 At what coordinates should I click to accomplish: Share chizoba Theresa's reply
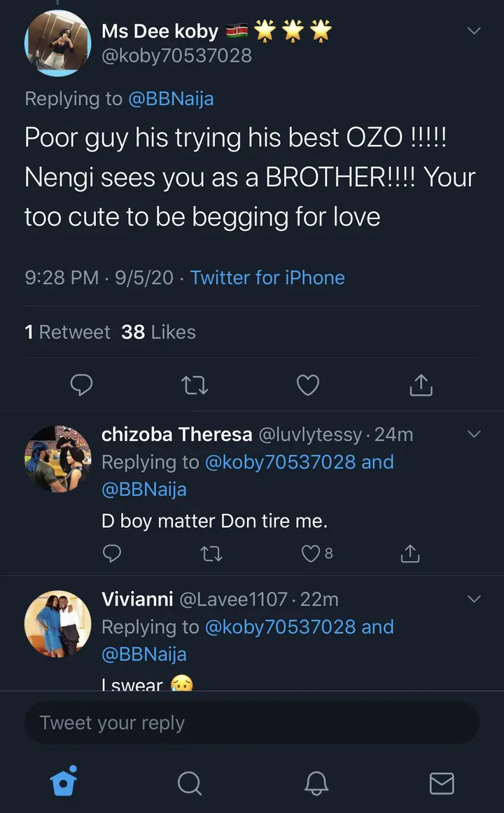click(x=409, y=554)
